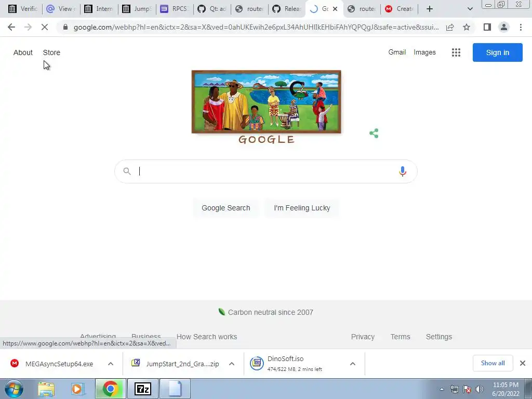This screenshot has width=532, height=399.
Task: Open the 7-Zip taskbar window
Action: click(142, 389)
